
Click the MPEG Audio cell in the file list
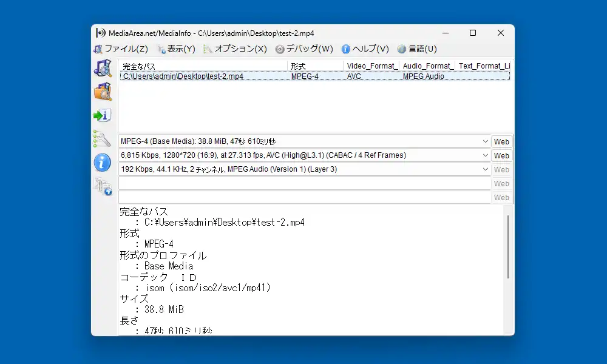point(423,76)
